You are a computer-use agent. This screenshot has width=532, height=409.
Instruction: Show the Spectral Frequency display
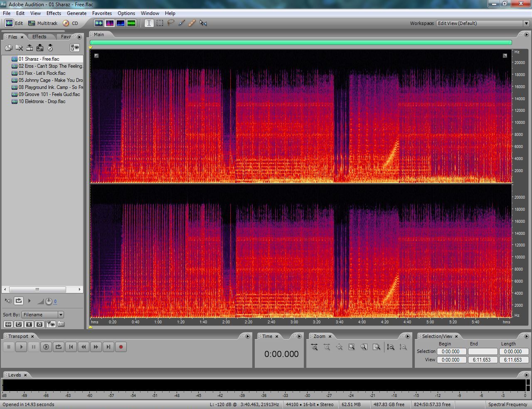point(110,23)
